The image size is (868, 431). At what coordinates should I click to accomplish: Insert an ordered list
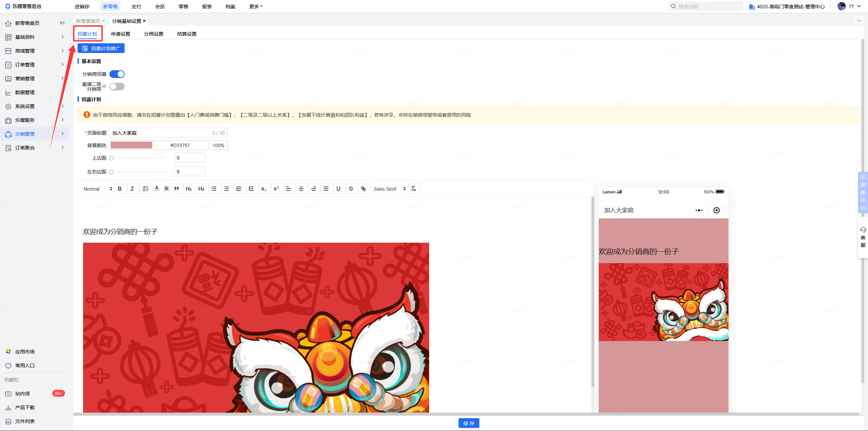[x=214, y=189]
